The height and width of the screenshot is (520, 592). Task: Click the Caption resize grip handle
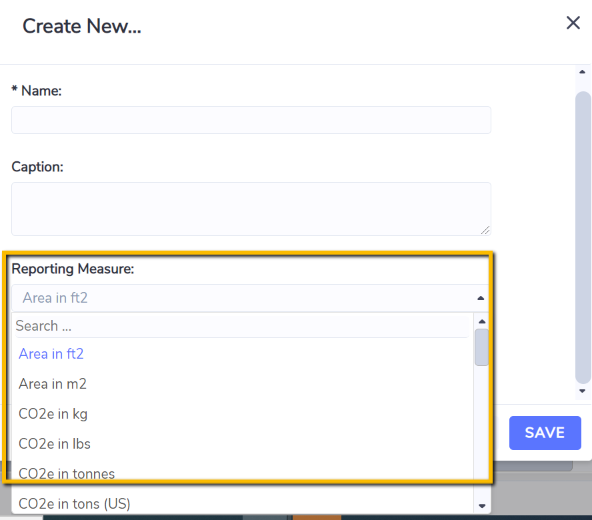(x=485, y=230)
